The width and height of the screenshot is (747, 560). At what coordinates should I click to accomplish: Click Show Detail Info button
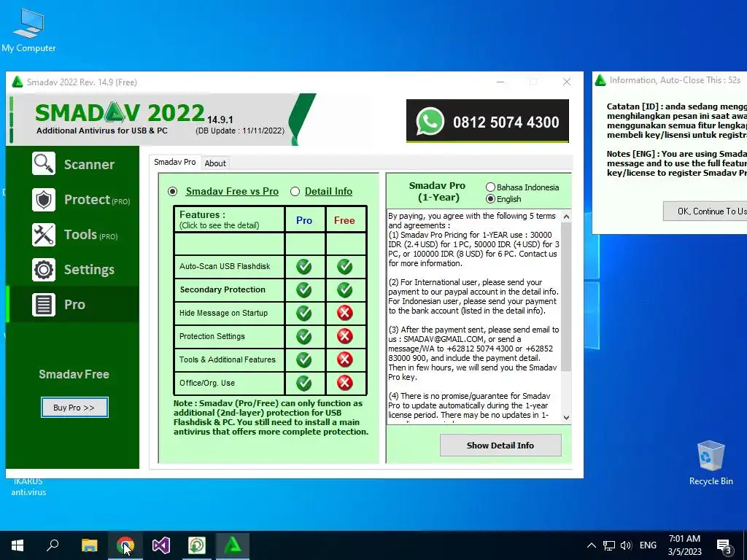[500, 446]
